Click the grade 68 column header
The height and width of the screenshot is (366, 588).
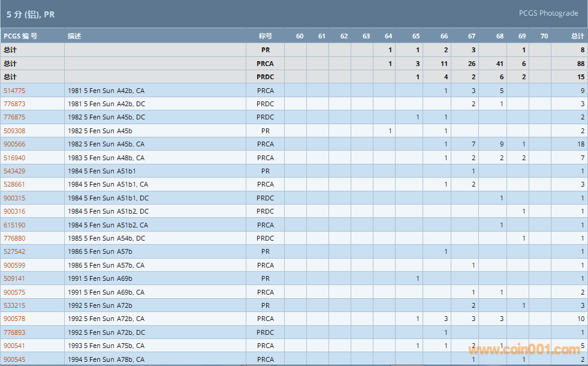500,36
